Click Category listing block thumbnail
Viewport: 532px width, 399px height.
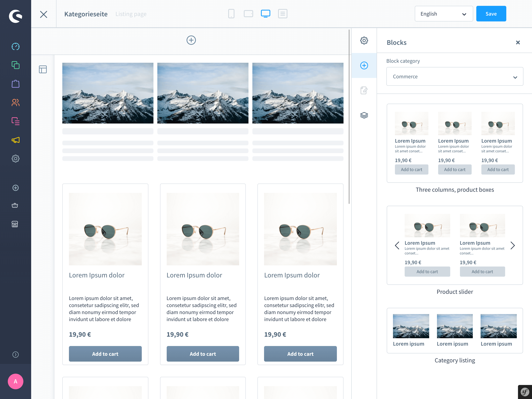tap(454, 331)
